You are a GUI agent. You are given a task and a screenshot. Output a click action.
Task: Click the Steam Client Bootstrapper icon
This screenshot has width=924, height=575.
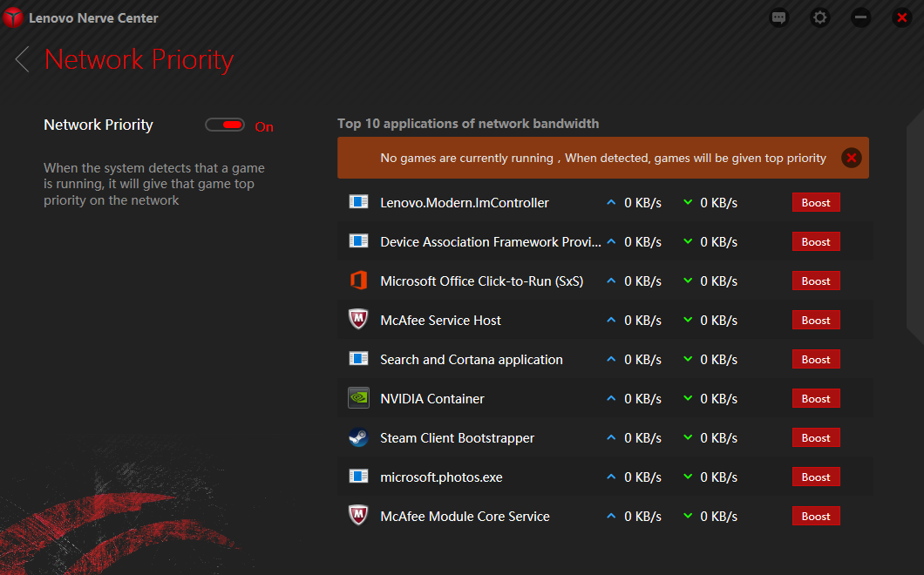pyautogui.click(x=358, y=437)
